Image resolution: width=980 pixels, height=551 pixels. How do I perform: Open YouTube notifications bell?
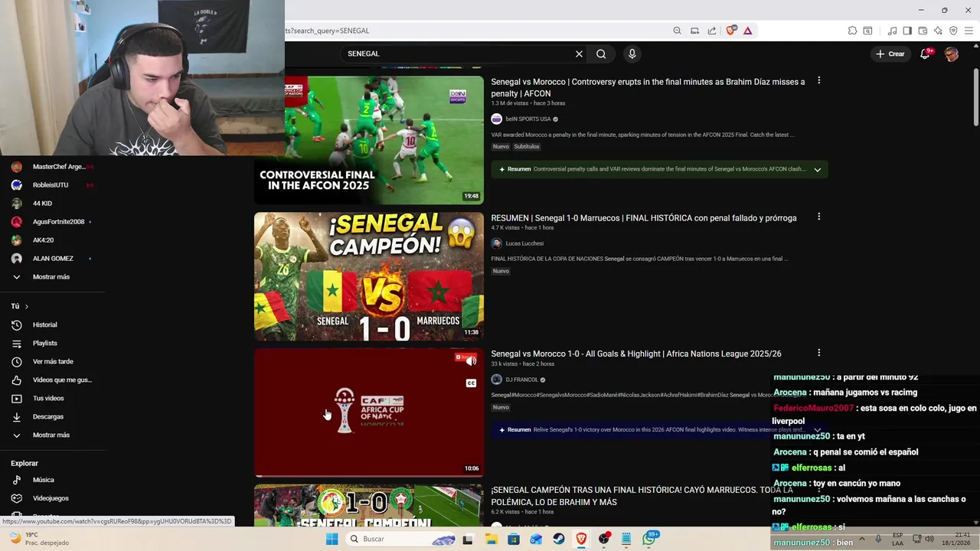click(925, 54)
